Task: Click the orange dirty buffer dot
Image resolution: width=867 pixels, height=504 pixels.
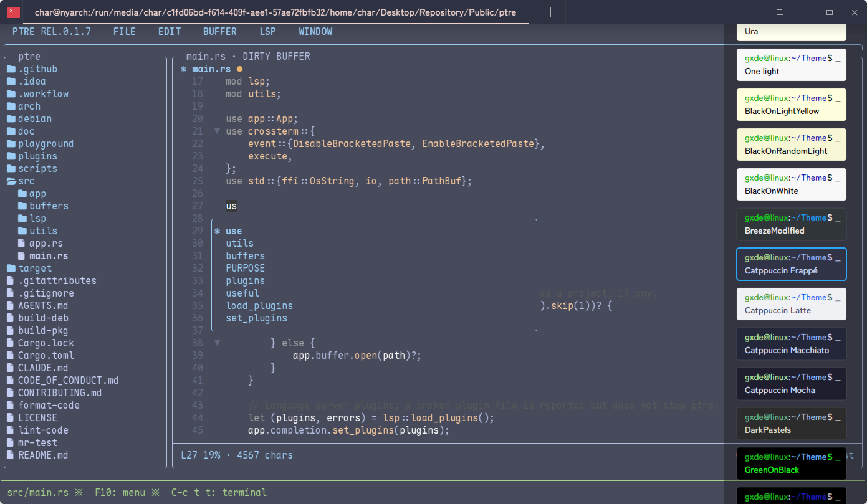Action: [239, 69]
